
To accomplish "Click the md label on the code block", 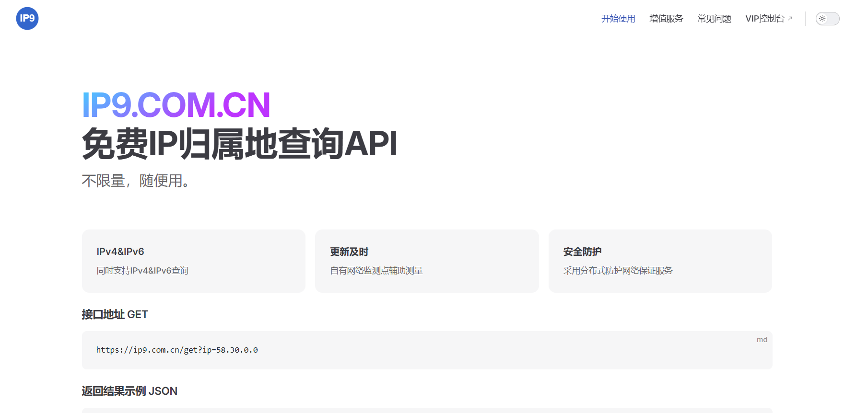I will [762, 340].
